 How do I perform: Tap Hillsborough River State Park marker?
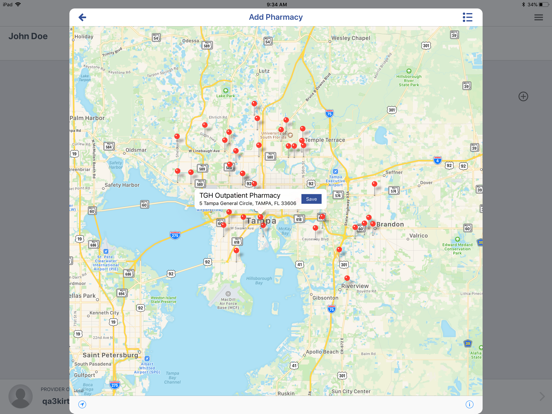pos(409,71)
